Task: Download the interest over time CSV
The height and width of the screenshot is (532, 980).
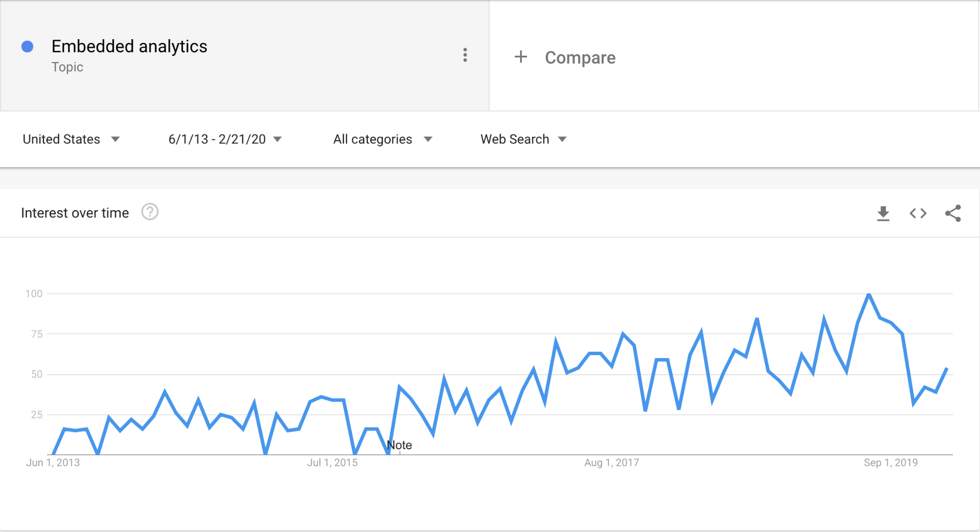Action: (x=883, y=213)
